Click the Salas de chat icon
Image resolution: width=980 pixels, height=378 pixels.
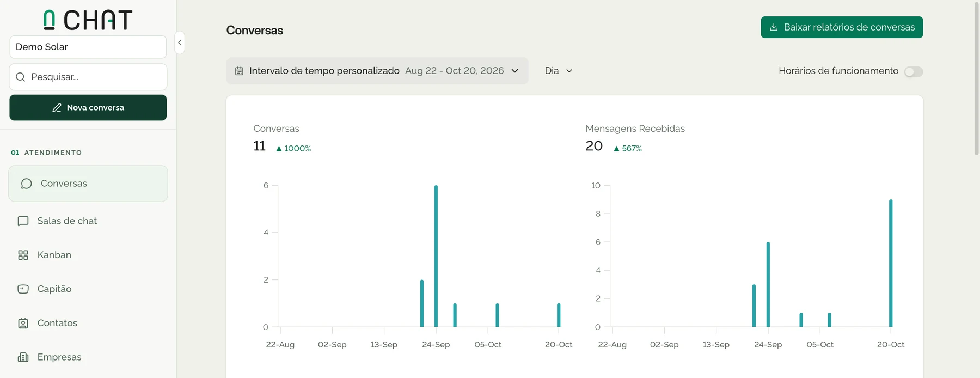tap(23, 221)
